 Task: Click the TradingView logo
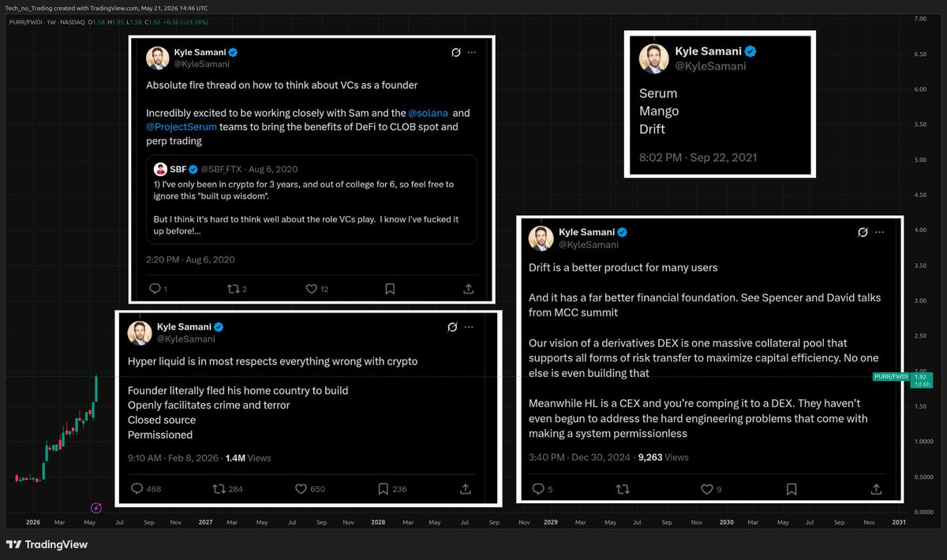(47, 544)
